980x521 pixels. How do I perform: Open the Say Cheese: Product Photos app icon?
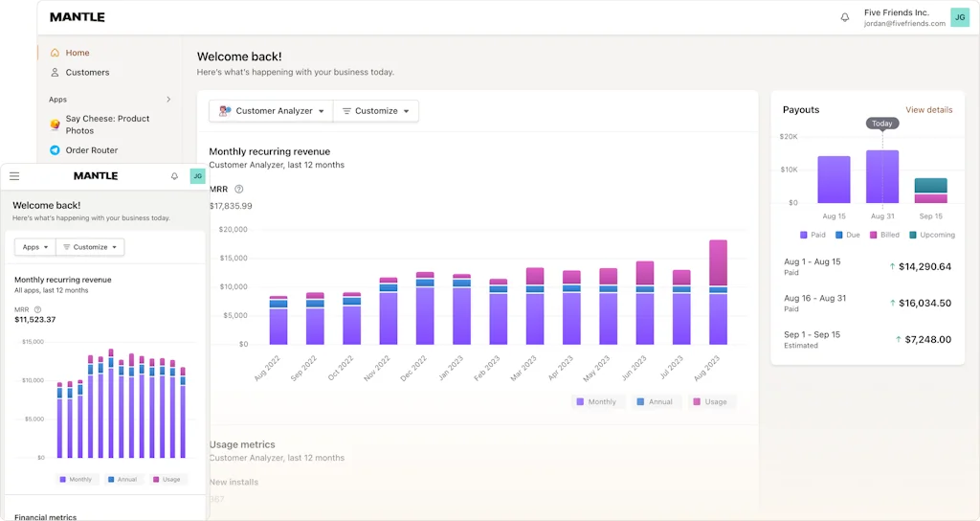tap(55, 125)
